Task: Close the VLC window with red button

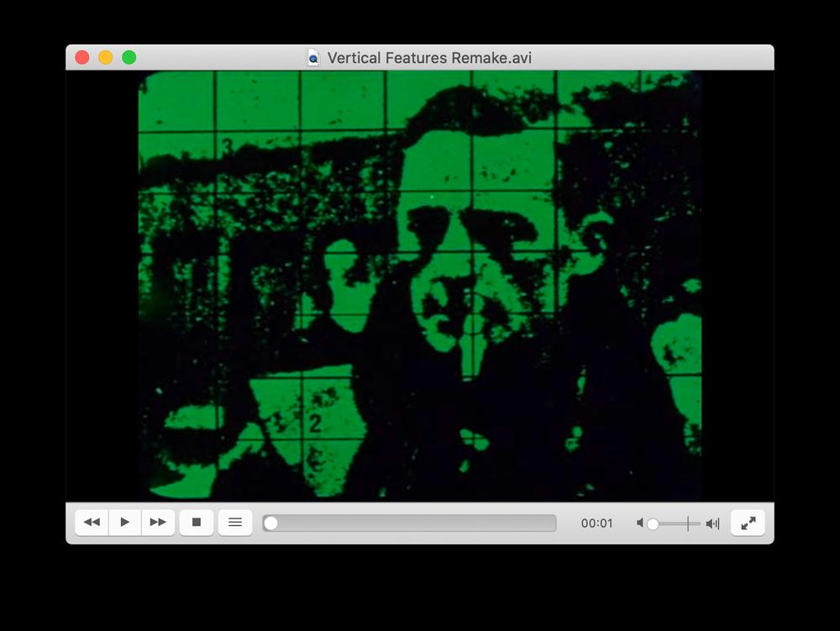Action: [82, 57]
